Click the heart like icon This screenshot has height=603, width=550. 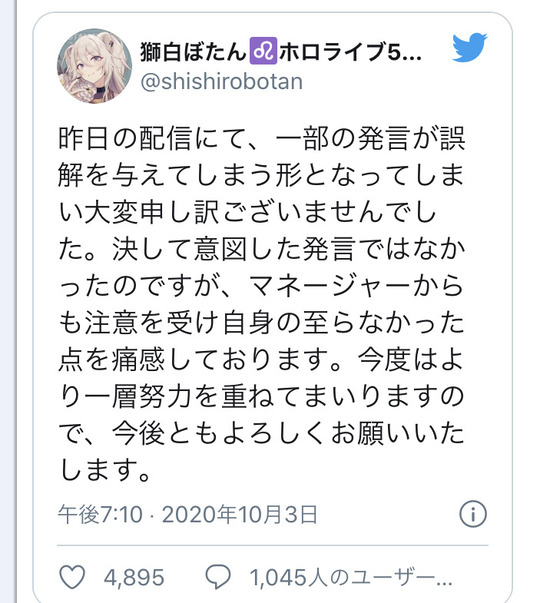(72, 577)
